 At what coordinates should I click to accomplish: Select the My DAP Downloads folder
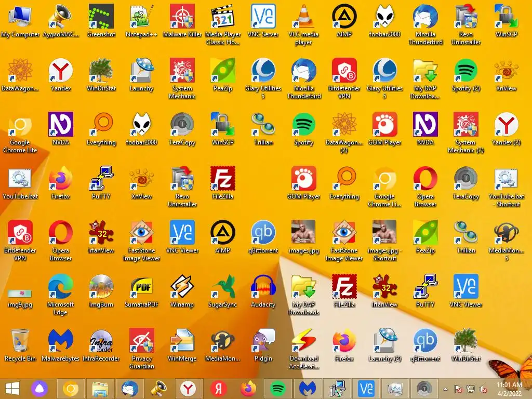pyautogui.click(x=303, y=295)
